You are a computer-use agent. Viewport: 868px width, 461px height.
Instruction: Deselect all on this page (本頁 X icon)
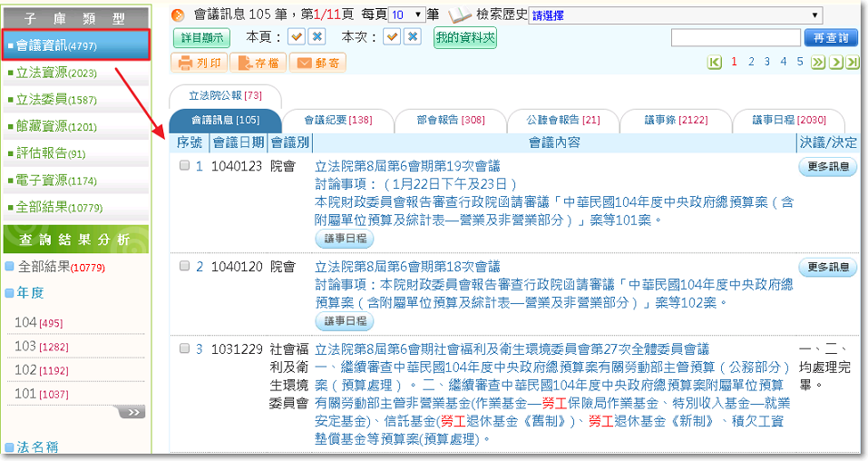317,37
